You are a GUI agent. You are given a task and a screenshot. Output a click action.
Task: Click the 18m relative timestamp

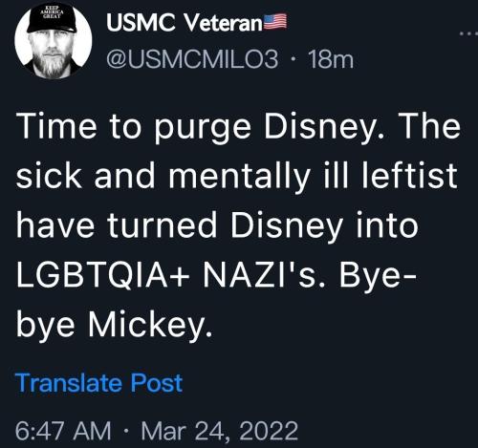(331, 60)
